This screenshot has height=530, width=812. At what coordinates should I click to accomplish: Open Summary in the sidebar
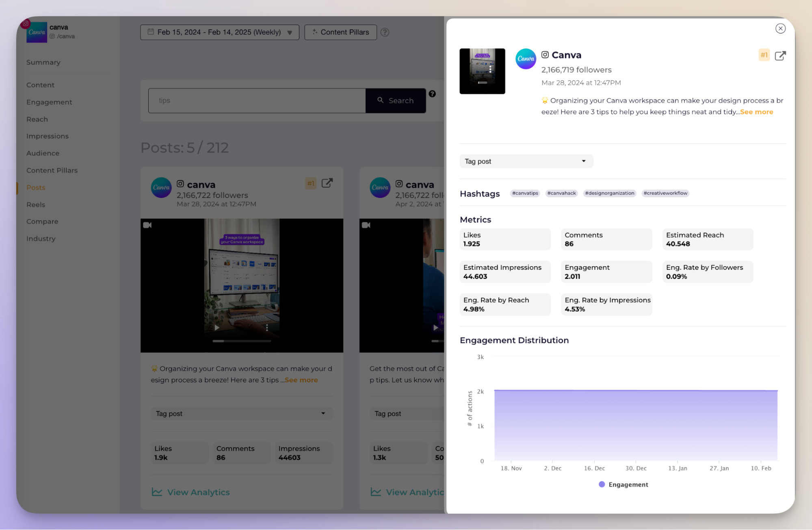pyautogui.click(x=43, y=62)
